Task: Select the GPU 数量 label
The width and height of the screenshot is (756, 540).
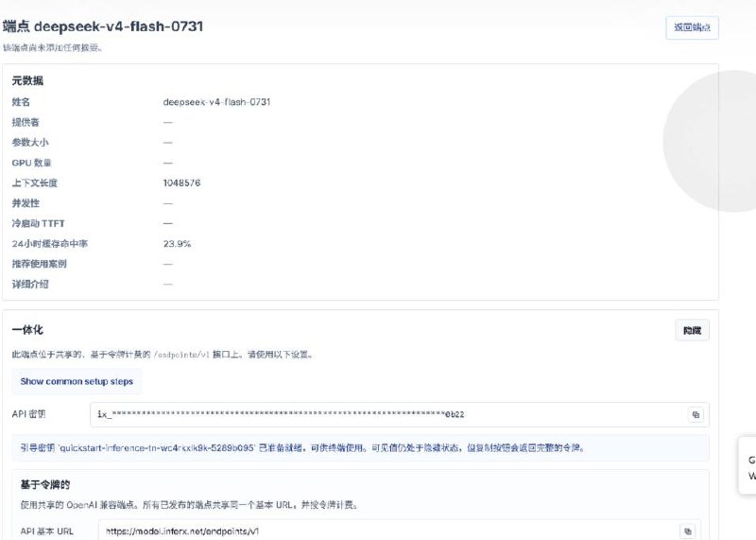Action: pos(32,163)
